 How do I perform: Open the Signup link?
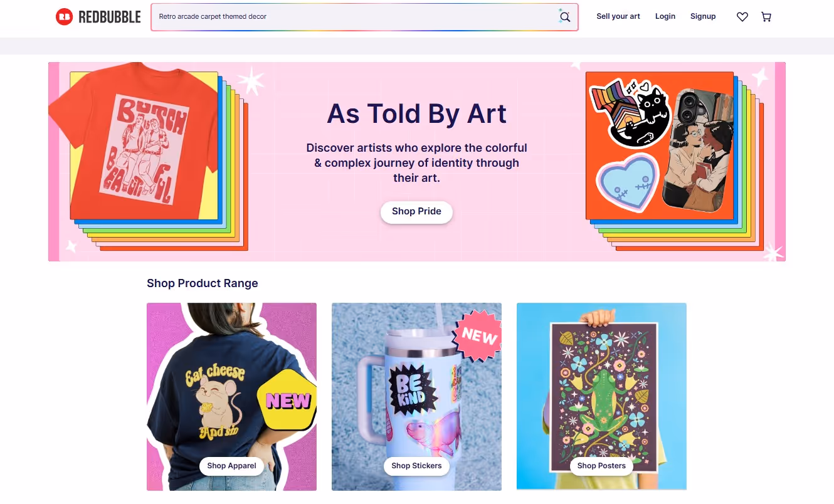coord(703,16)
